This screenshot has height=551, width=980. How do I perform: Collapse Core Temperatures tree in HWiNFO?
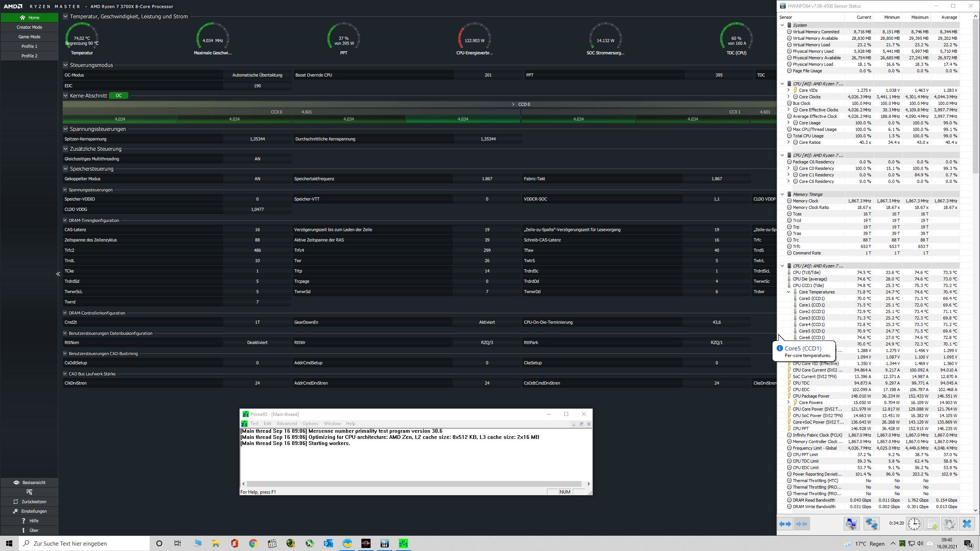click(789, 292)
